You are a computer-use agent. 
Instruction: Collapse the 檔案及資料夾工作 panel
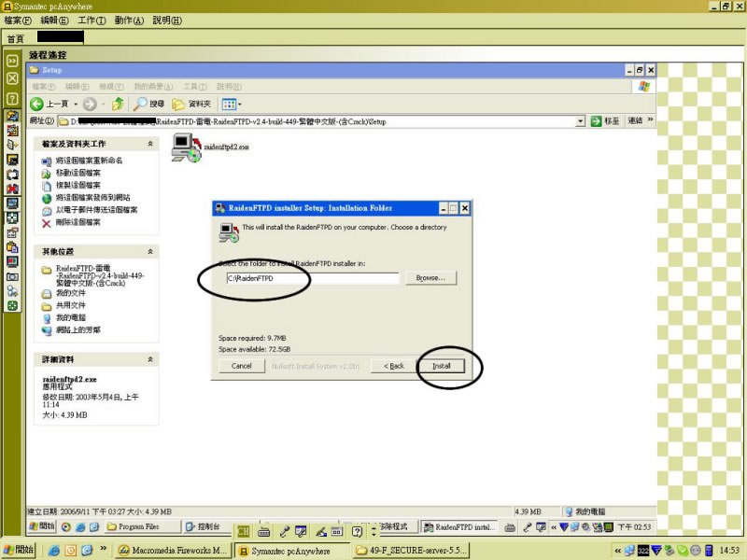pyautogui.click(x=150, y=144)
